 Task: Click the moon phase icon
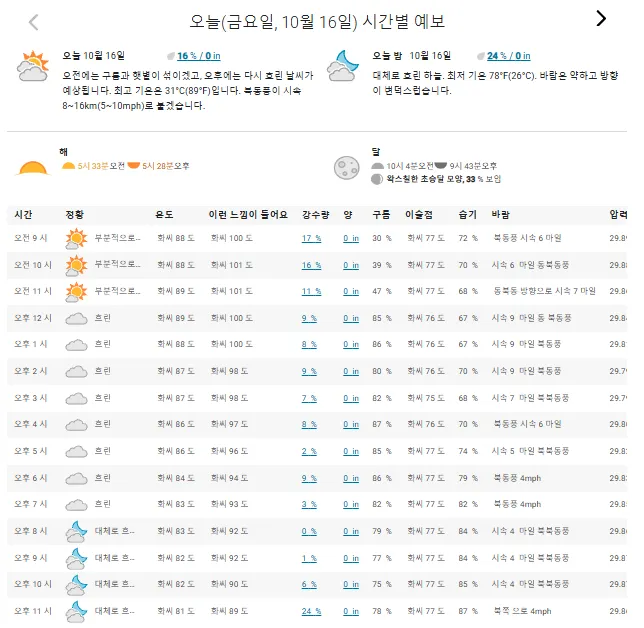point(346,168)
